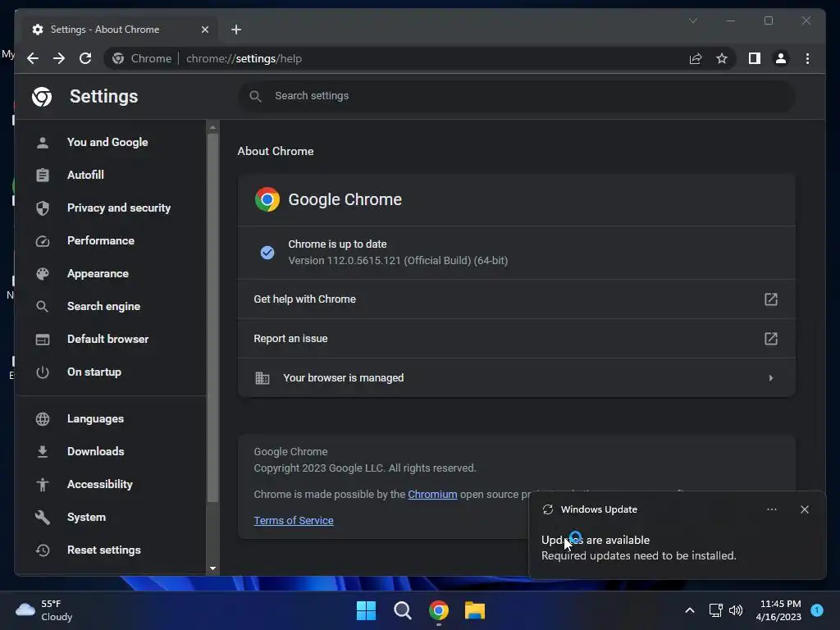Open the Windows Start menu
The height and width of the screenshot is (630, 840).
click(366, 610)
